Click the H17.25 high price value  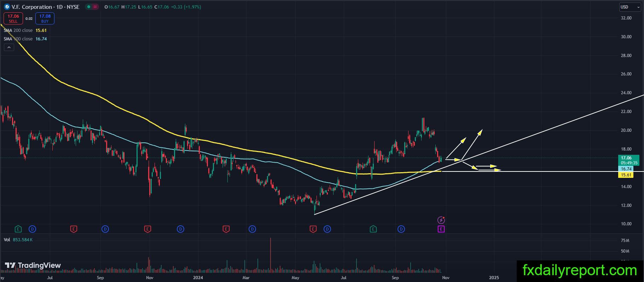click(129, 7)
